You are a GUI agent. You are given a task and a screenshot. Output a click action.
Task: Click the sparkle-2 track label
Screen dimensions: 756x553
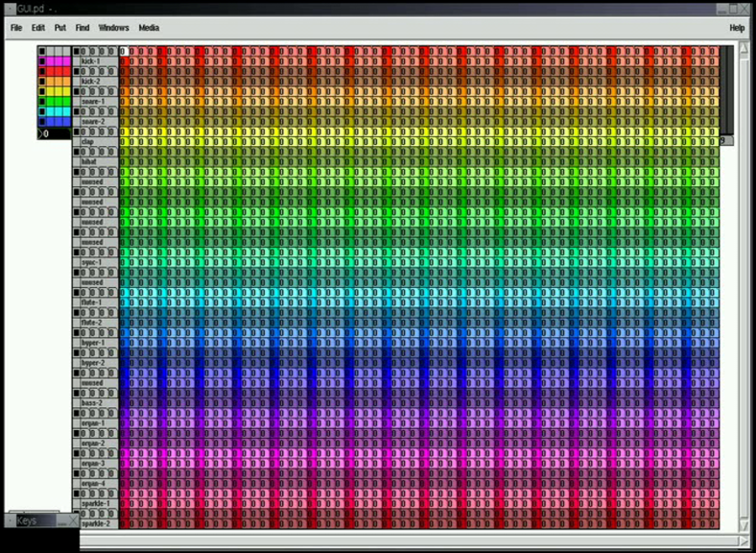click(96, 524)
